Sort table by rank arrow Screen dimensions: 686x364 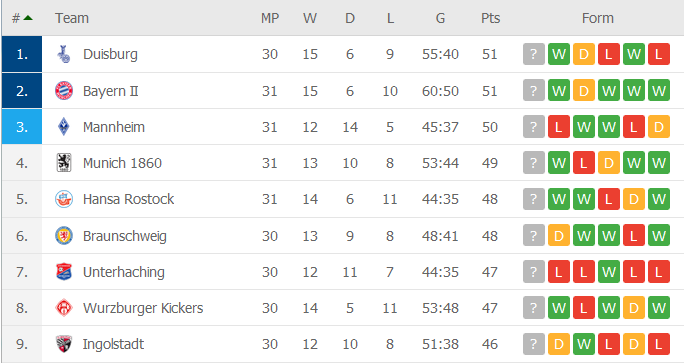pyautogui.click(x=28, y=18)
